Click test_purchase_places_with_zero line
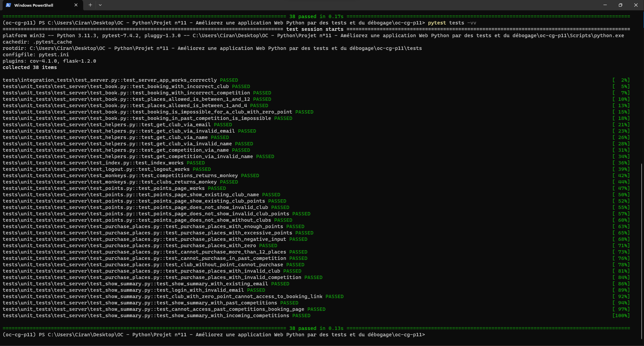 coord(140,246)
